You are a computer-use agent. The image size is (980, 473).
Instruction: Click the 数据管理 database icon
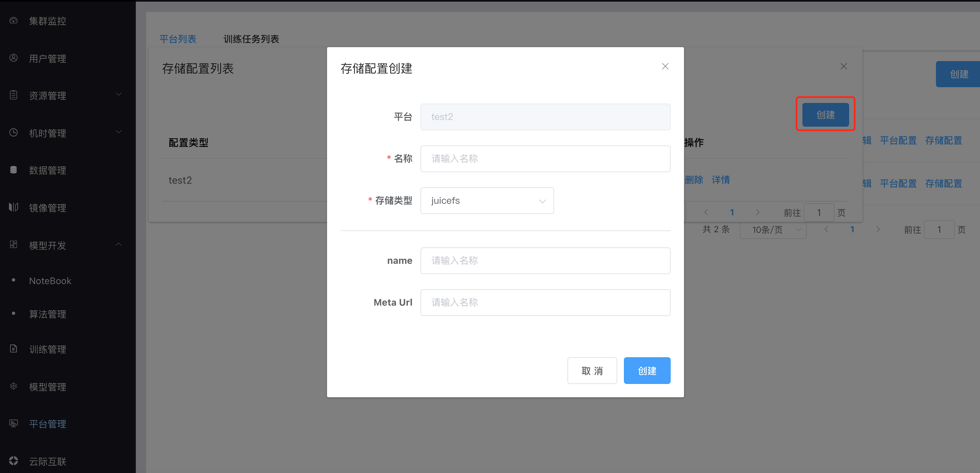13,170
